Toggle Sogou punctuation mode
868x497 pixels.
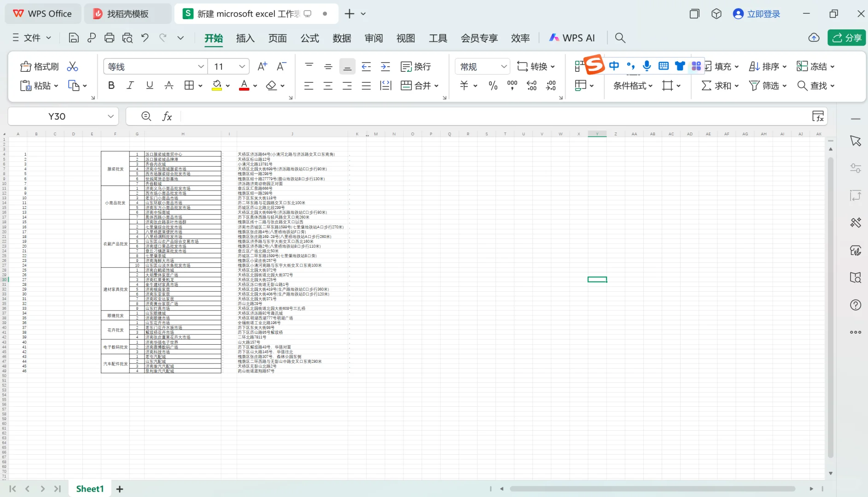[x=631, y=66]
